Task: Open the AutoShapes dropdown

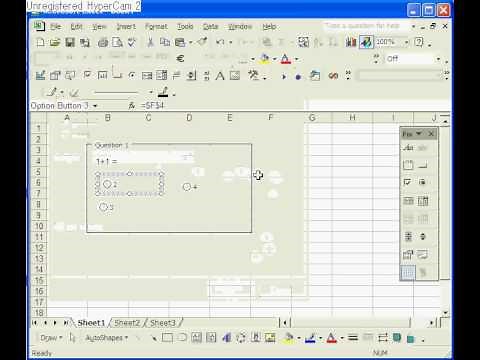Action: coord(107,338)
